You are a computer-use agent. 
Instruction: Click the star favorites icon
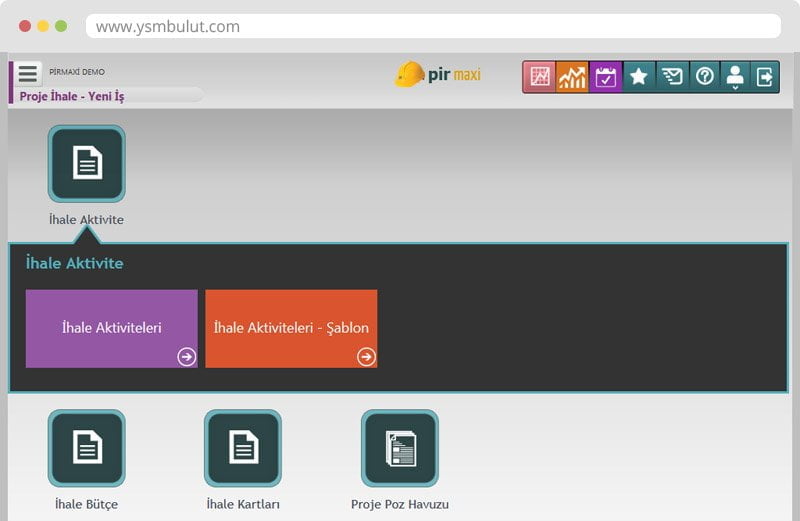pyautogui.click(x=639, y=77)
